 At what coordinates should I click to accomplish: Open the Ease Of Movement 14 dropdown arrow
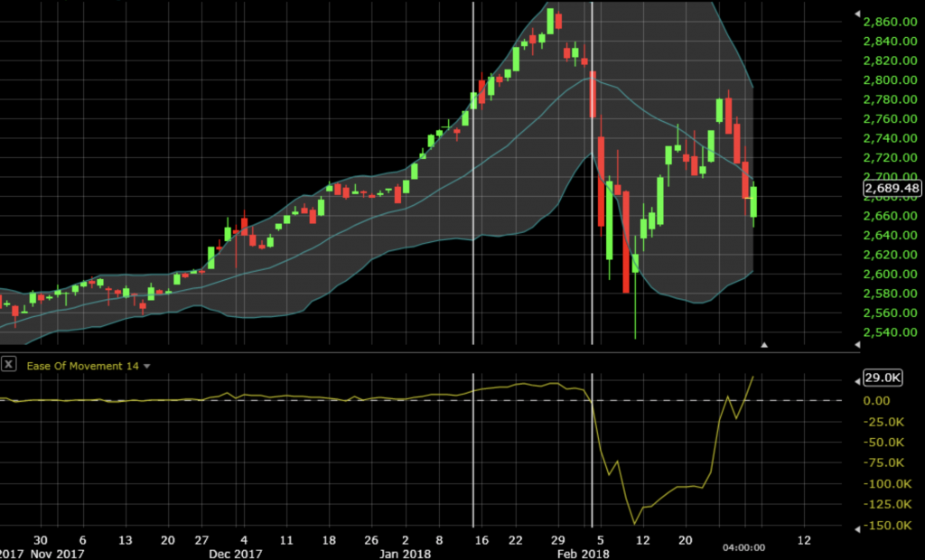coord(147,366)
